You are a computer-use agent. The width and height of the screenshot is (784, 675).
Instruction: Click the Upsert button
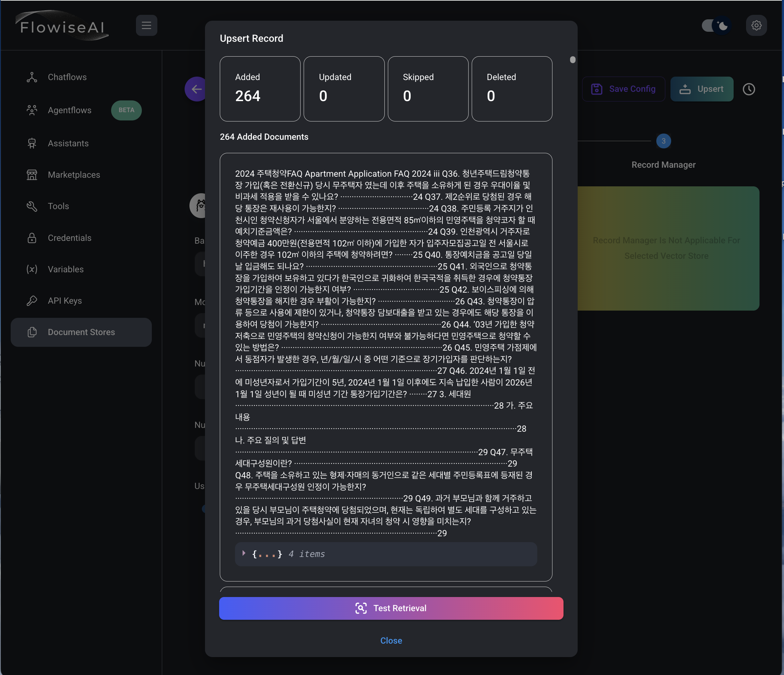click(702, 89)
